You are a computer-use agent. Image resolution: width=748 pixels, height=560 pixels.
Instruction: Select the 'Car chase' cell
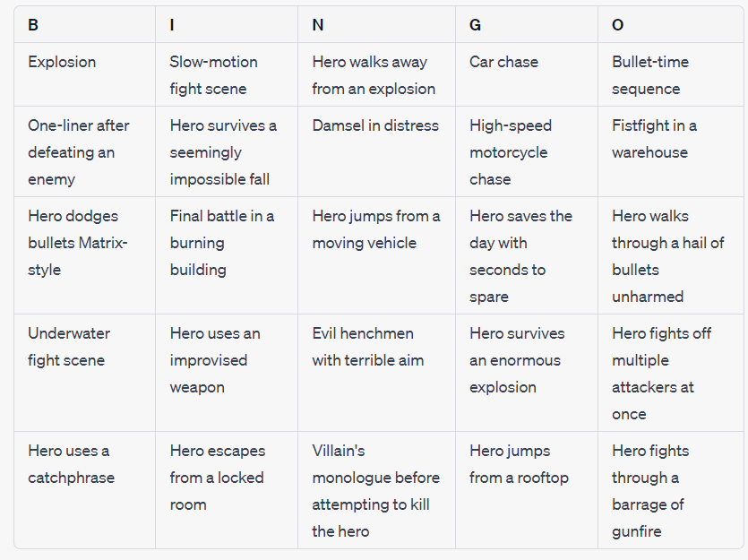pos(503,63)
